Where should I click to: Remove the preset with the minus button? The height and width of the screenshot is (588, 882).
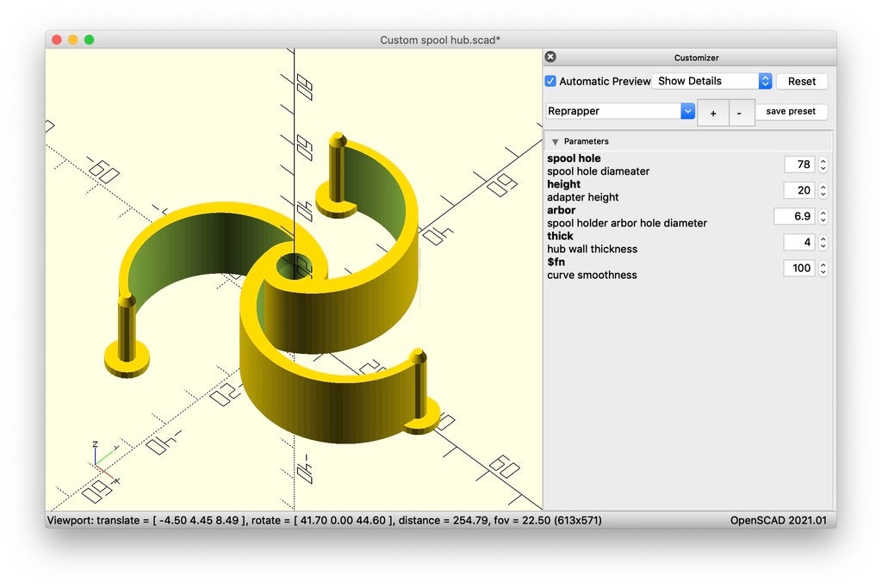coord(741,113)
